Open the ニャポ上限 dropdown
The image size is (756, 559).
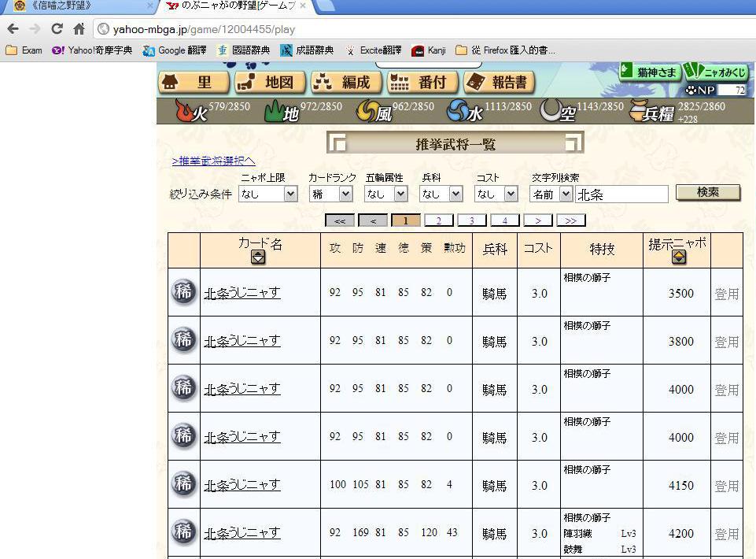coord(267,194)
